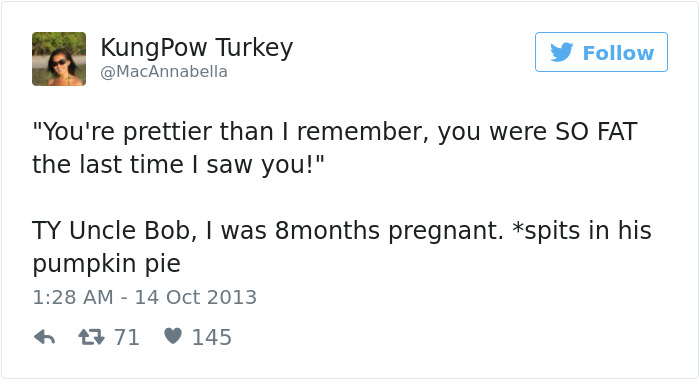Click the "the last time I saw you!" line
Viewport: 700px width, 380px height.
pos(178,164)
